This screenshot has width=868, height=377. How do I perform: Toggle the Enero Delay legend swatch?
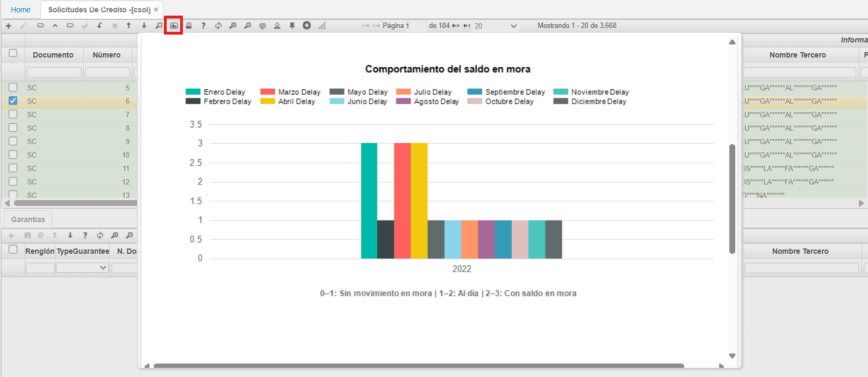(x=193, y=92)
